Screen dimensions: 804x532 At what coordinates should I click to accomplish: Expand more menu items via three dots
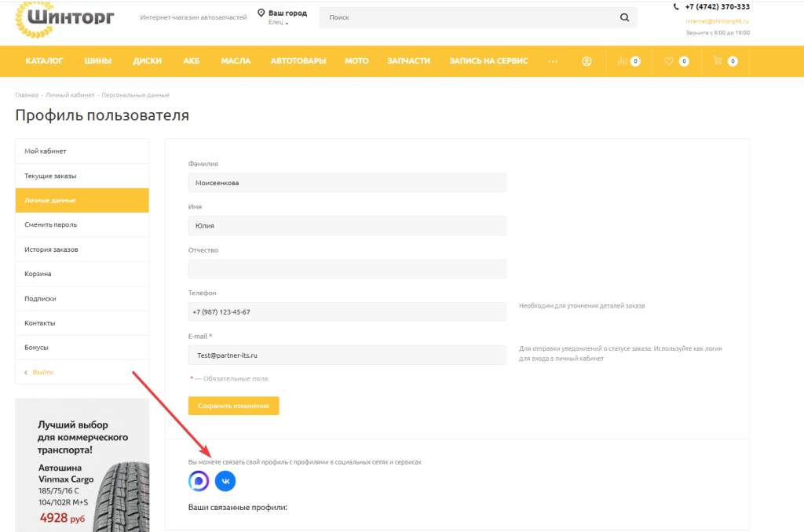(x=552, y=61)
